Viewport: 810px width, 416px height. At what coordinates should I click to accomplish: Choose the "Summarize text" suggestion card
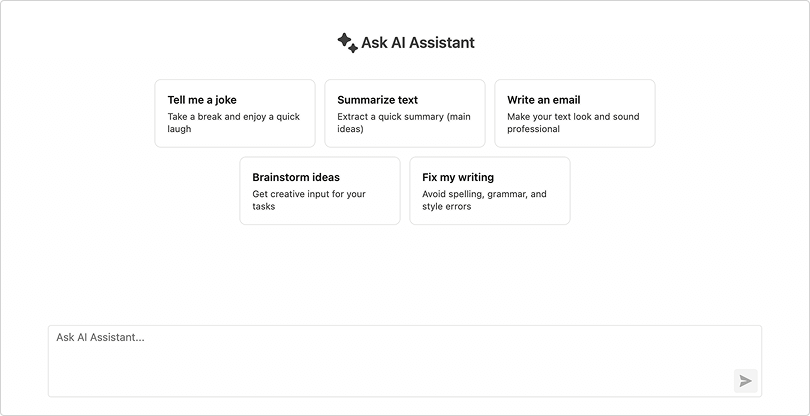pos(404,113)
